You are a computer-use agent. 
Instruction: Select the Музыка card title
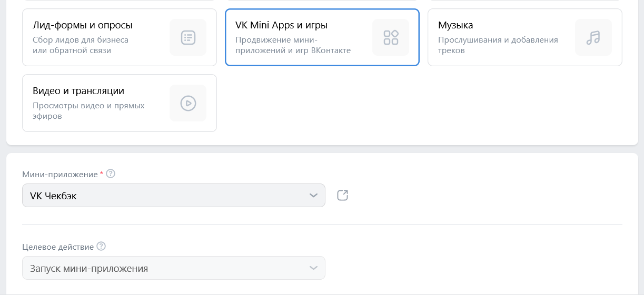[455, 25]
